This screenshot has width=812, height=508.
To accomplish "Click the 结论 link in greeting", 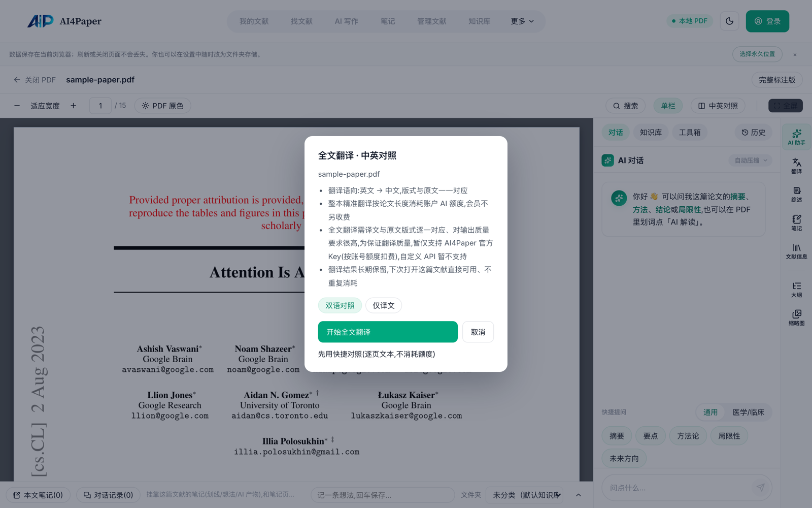I will pyautogui.click(x=663, y=209).
